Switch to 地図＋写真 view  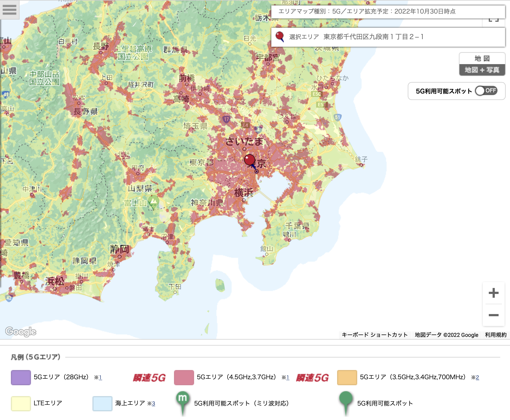click(x=482, y=70)
